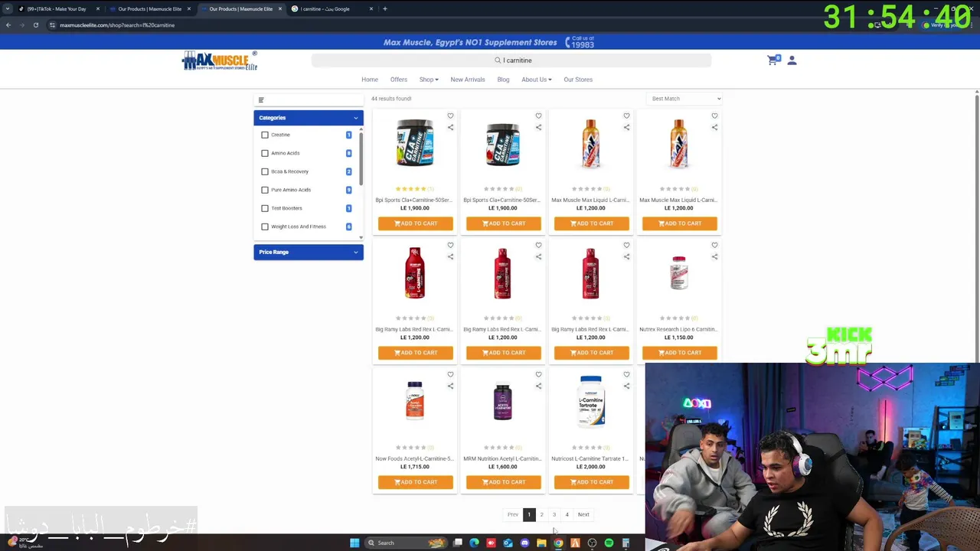This screenshot has width=980, height=551.
Task: Check the Weight Loss And Fitness checkbox
Action: click(x=265, y=227)
